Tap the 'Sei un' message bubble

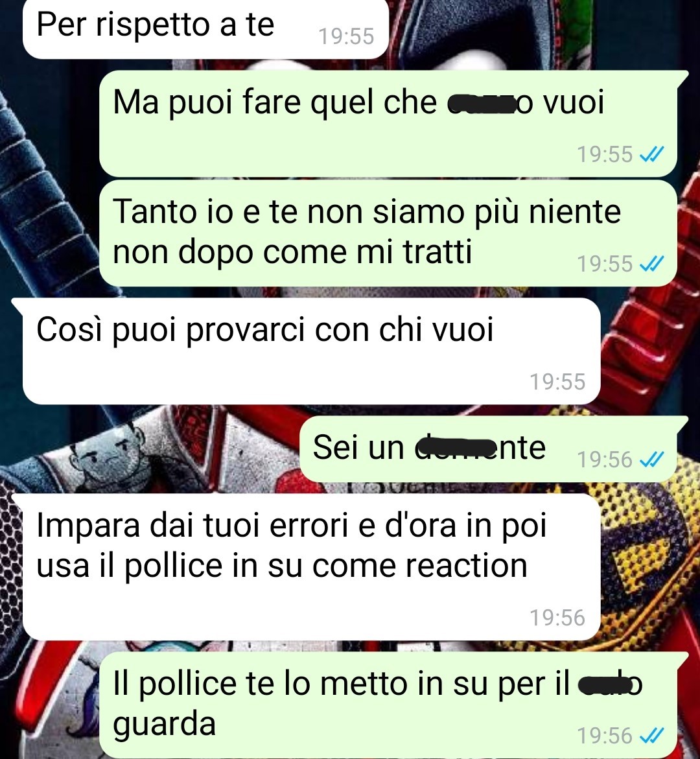[488, 449]
